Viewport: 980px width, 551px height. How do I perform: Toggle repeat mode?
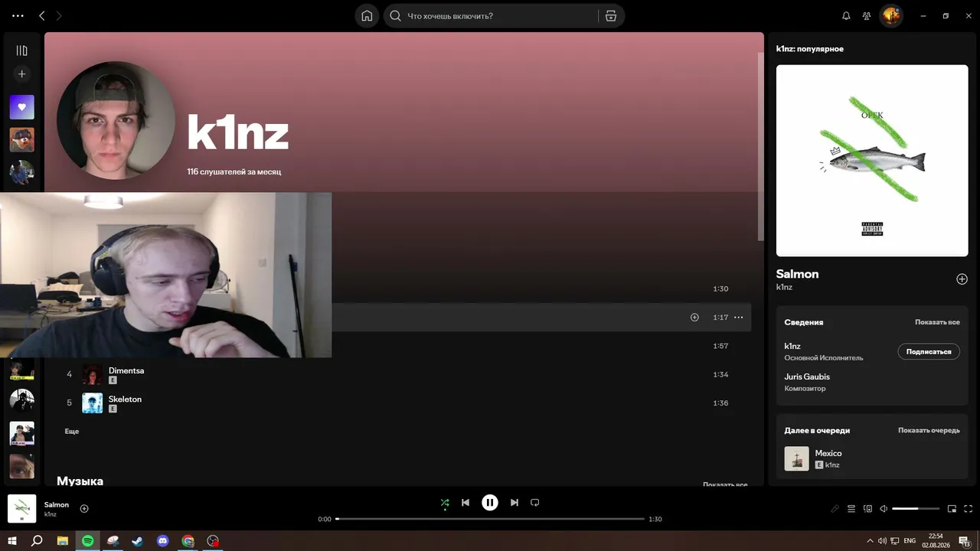tap(535, 503)
